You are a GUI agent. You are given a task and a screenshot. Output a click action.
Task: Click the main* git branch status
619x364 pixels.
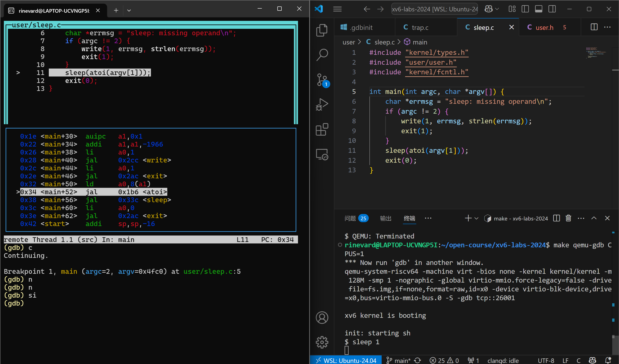tap(399, 360)
